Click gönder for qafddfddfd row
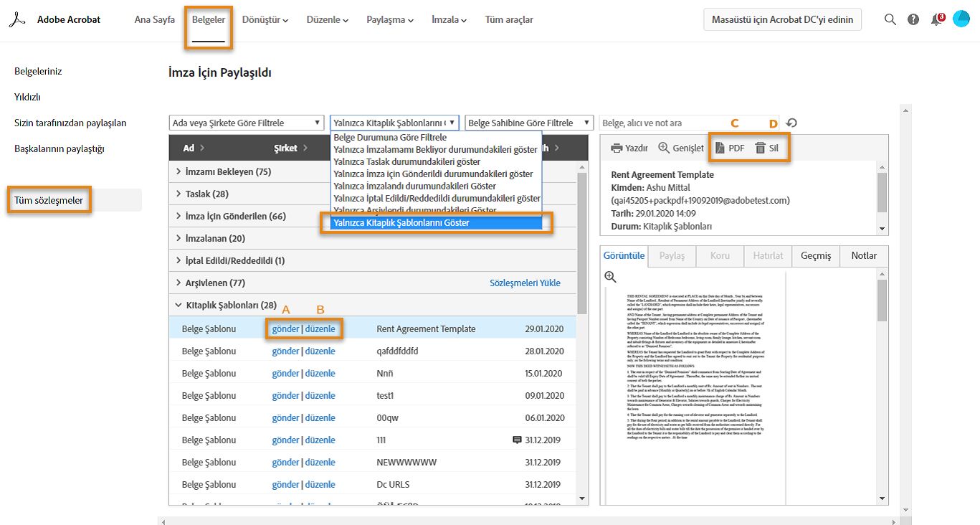Screen dimensions: 980x525 [x=285, y=351]
